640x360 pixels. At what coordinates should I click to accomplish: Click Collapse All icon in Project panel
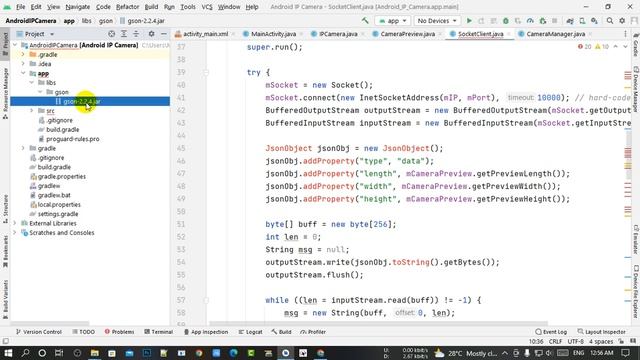pos(136,34)
